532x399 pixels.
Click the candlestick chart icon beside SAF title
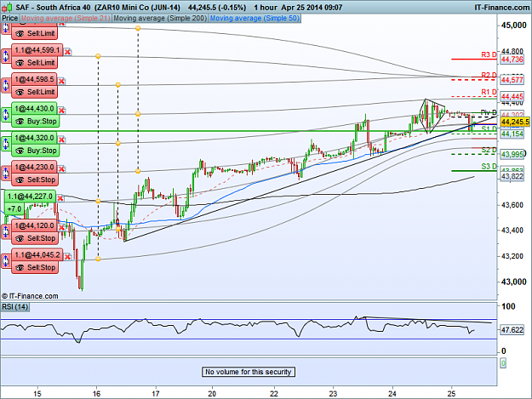point(7,7)
